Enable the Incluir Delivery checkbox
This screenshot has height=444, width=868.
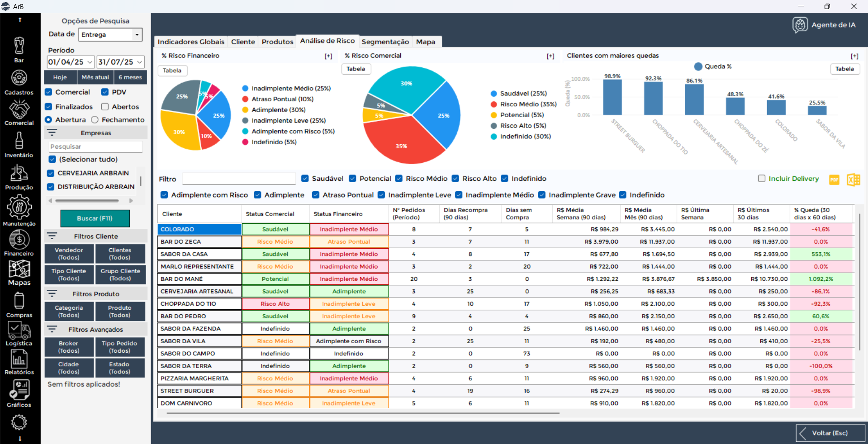762,179
